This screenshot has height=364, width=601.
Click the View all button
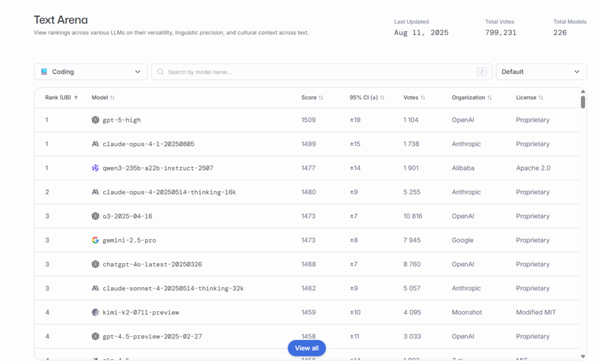coord(306,348)
